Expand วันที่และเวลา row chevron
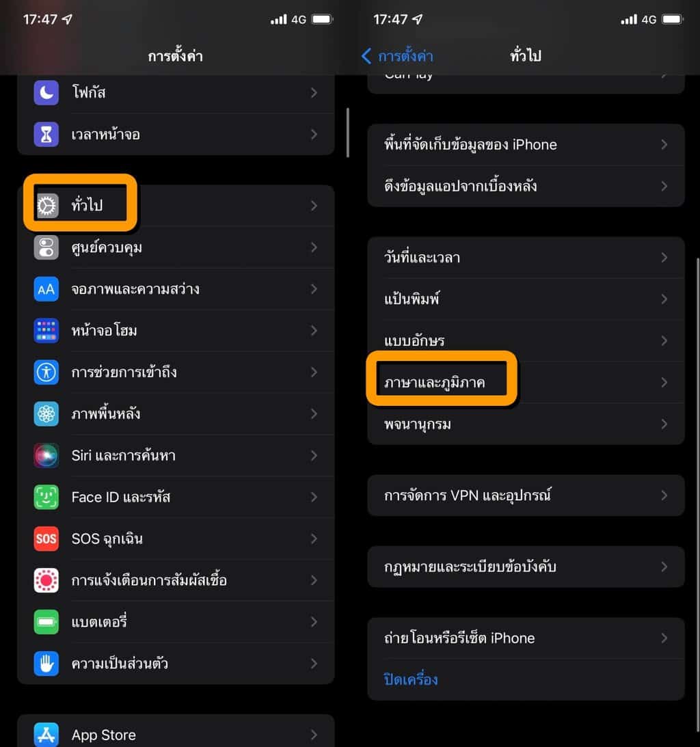This screenshot has height=747, width=700. 664,258
